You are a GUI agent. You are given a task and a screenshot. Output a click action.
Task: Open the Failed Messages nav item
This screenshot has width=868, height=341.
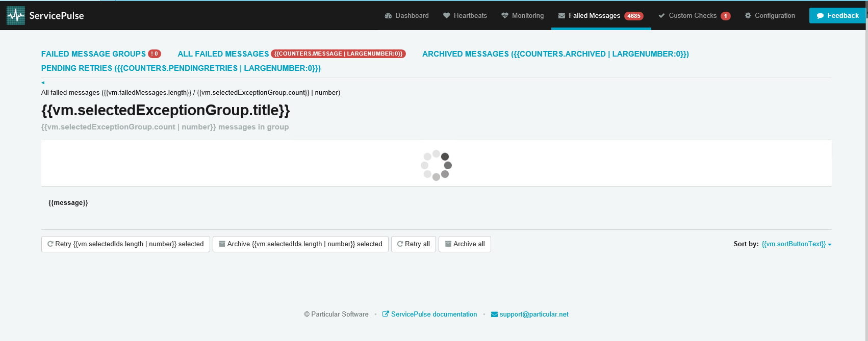[601, 15]
